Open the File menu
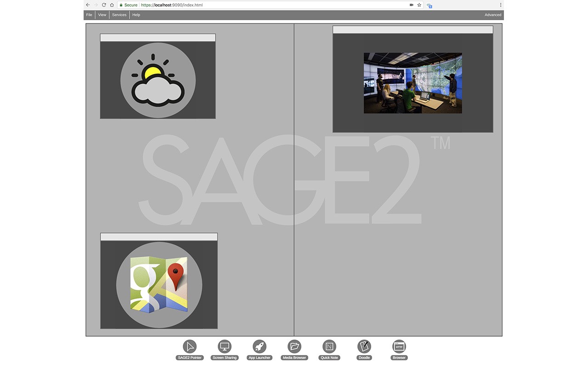Image resolution: width=588 pixels, height=368 pixels. tap(89, 15)
